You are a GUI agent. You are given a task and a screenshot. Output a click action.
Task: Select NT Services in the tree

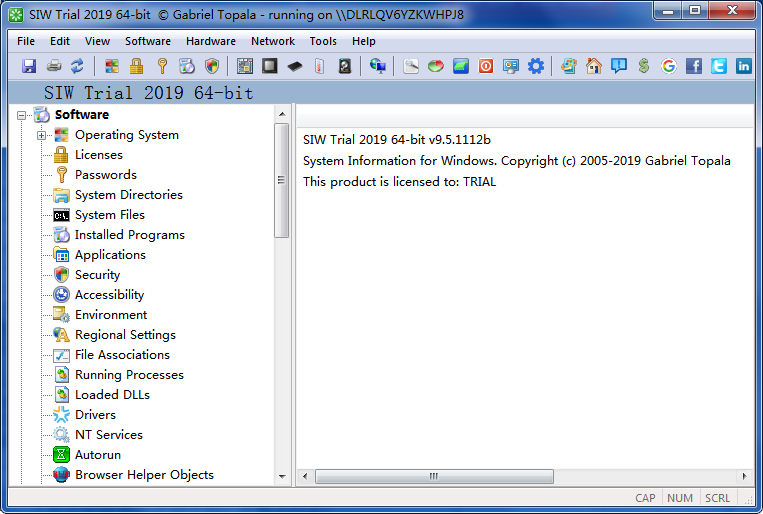point(108,435)
